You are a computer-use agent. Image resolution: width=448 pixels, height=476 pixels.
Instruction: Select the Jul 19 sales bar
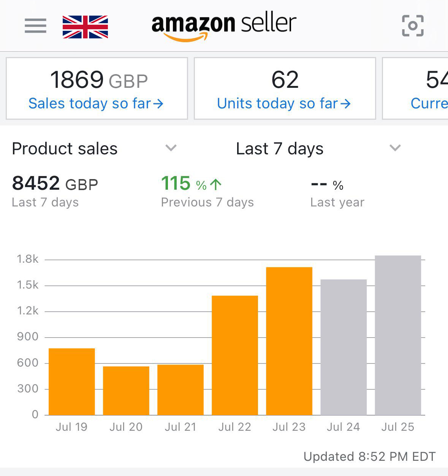(72, 381)
